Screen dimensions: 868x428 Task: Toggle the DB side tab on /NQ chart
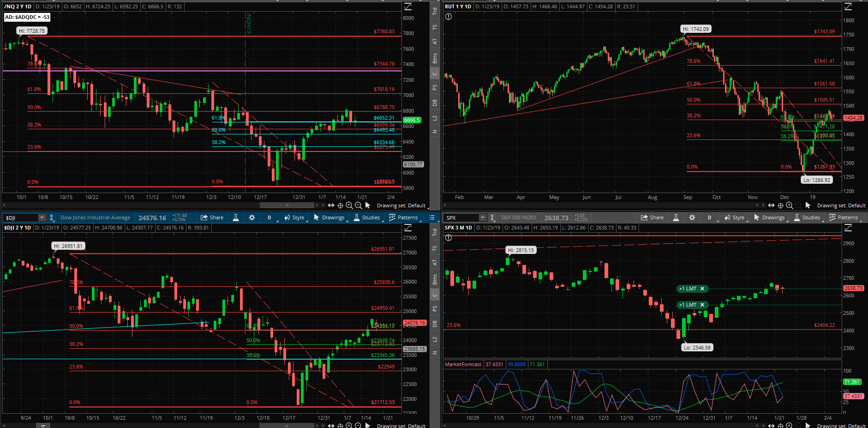click(x=435, y=102)
